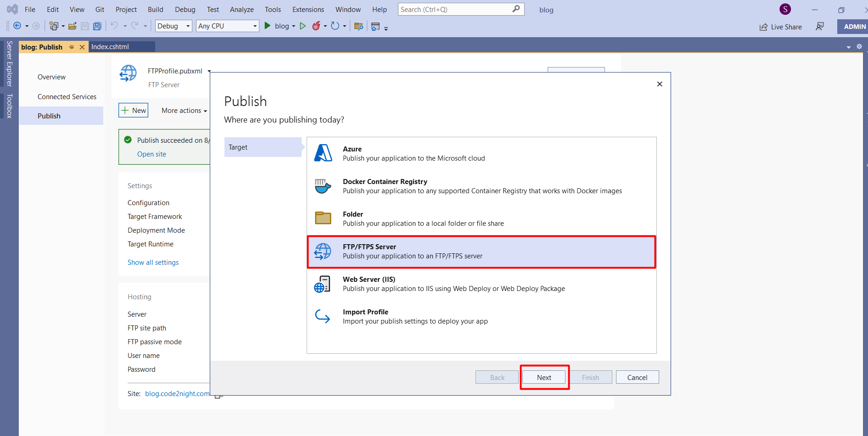The width and height of the screenshot is (868, 436).
Task: Click the Open File folder icon
Action: 72,26
